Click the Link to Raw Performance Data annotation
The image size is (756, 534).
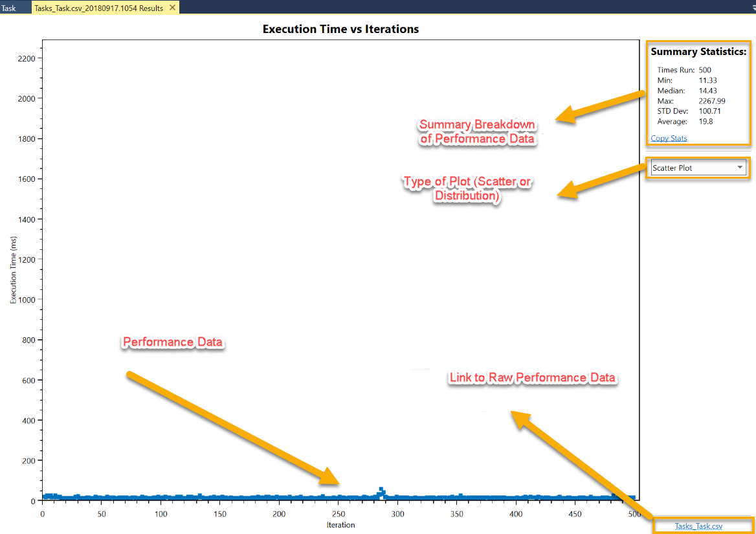click(532, 378)
